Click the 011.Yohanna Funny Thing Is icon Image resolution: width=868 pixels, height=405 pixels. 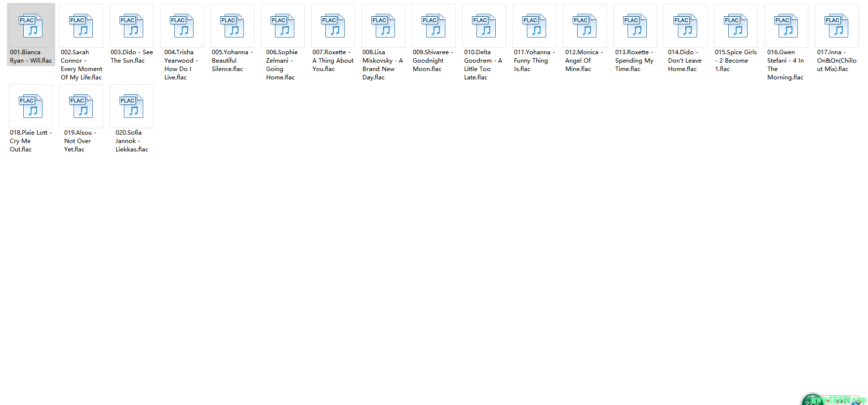pyautogui.click(x=534, y=26)
